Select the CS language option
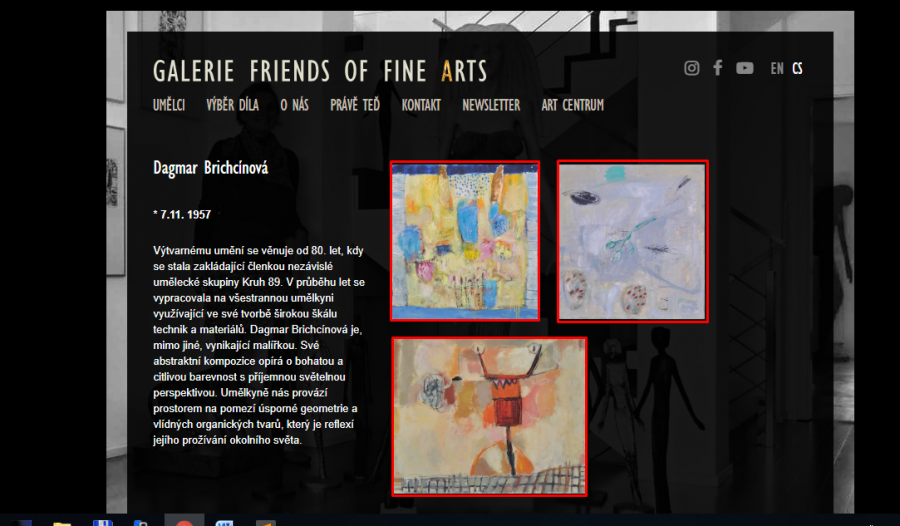Screen dimensions: 900x526 click(x=797, y=69)
